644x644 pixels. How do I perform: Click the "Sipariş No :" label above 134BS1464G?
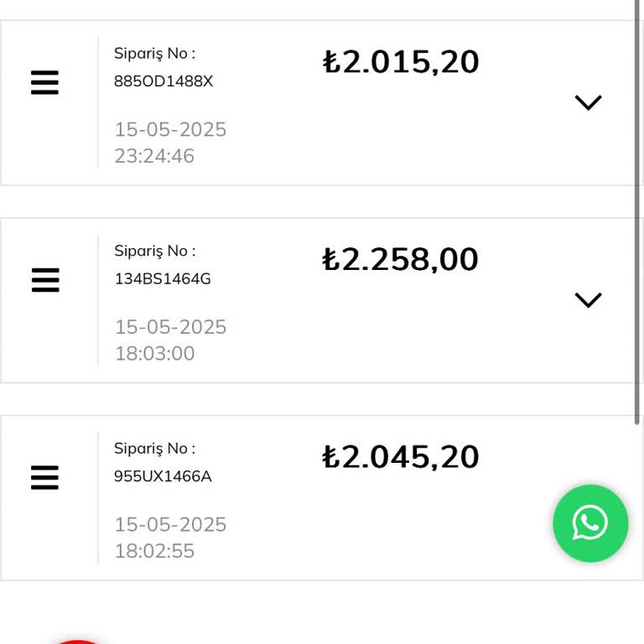click(x=154, y=251)
